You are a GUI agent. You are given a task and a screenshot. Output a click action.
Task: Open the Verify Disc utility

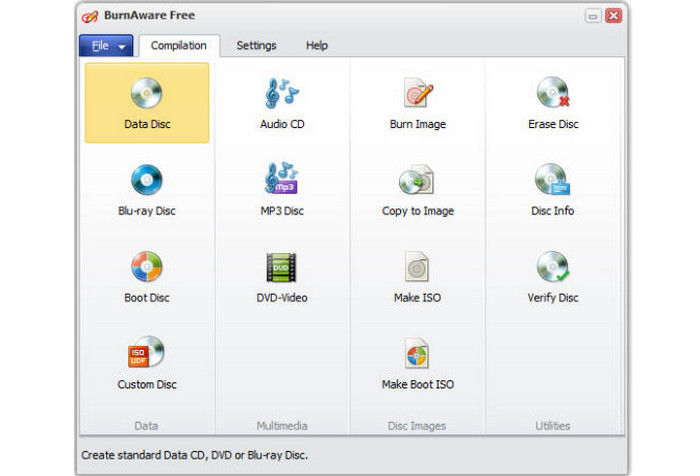[x=553, y=277]
